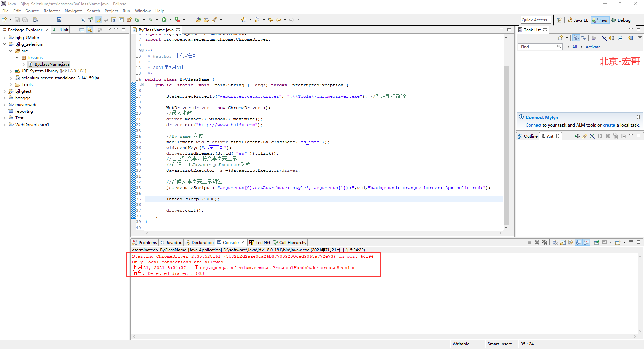This screenshot has height=349, width=644.
Task: Switch to the Problems tab
Action: [147, 242]
